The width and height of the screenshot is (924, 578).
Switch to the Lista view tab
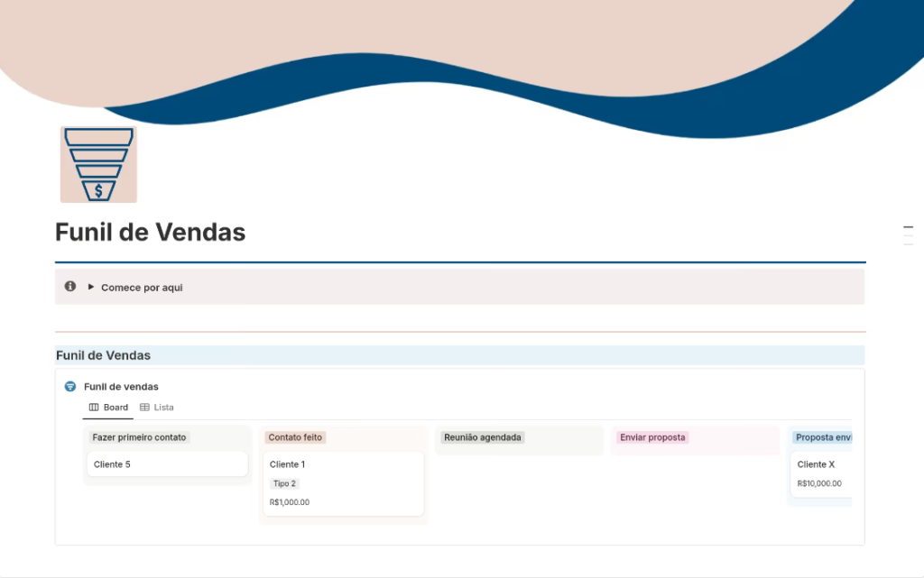pyautogui.click(x=157, y=408)
